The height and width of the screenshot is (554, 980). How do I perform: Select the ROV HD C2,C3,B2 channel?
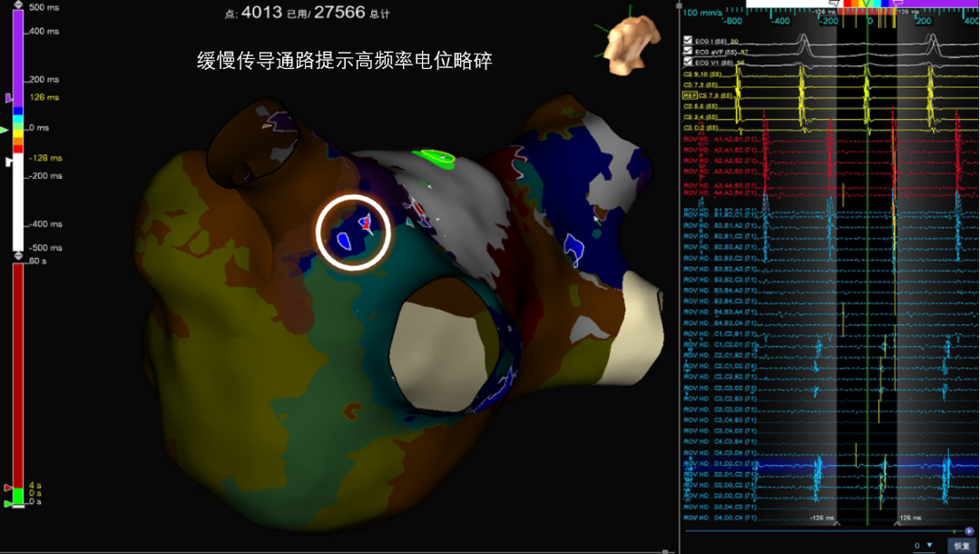coord(720,376)
